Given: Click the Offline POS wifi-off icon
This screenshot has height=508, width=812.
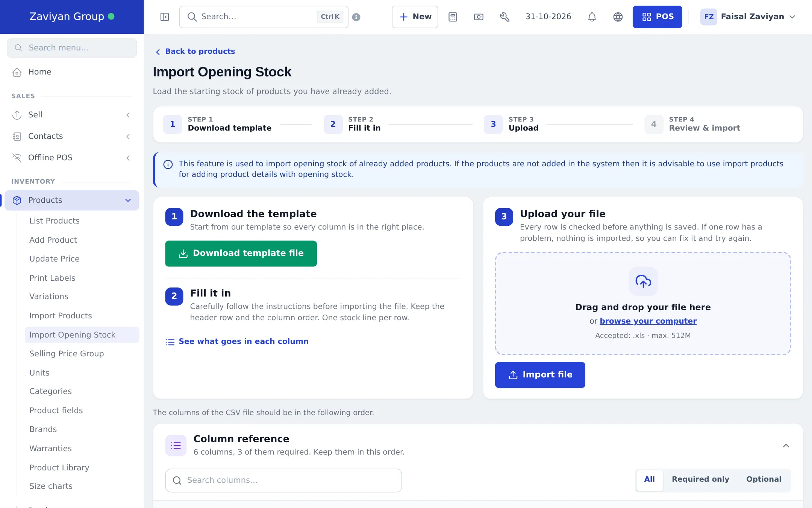Looking at the screenshot, I should [17, 158].
